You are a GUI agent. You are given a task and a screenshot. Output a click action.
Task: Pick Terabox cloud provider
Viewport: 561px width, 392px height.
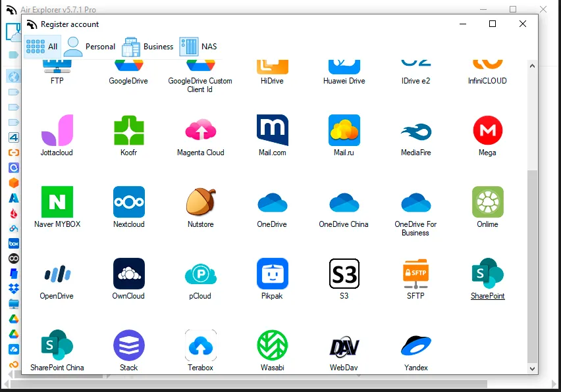coord(201,345)
